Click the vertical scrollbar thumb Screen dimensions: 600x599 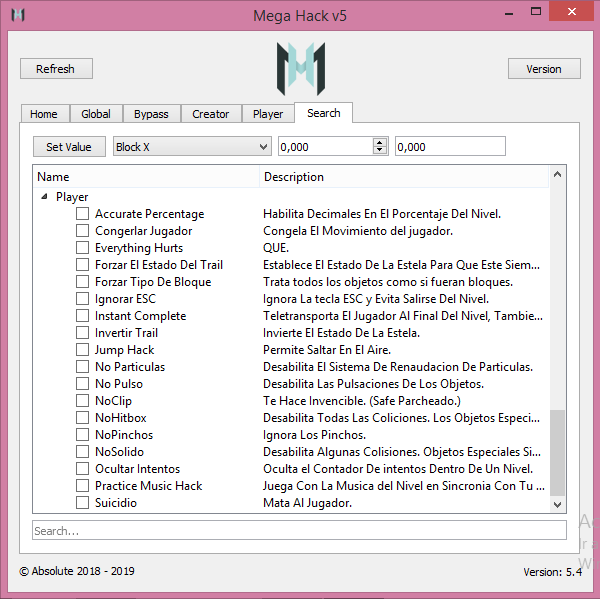558,453
